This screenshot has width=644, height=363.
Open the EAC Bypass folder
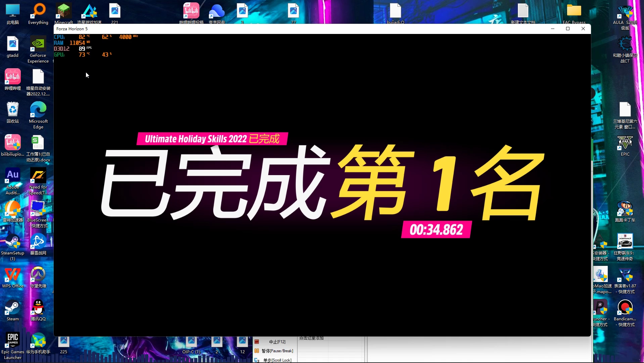tap(574, 13)
